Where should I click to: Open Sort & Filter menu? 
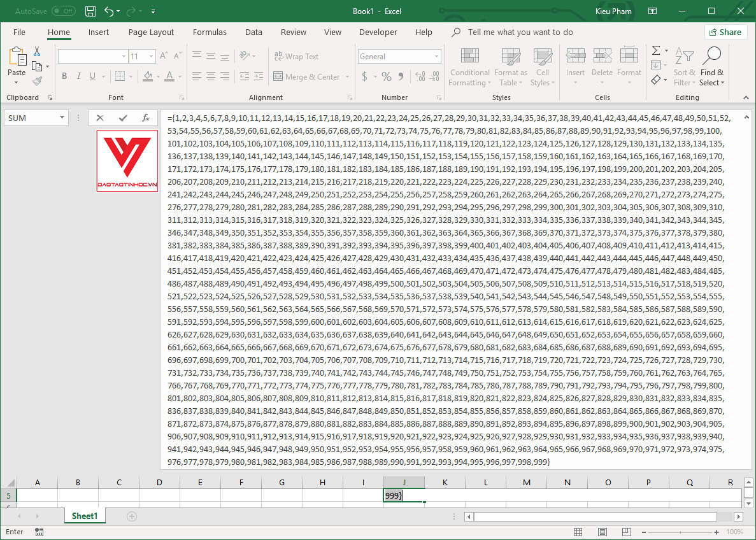(x=684, y=67)
